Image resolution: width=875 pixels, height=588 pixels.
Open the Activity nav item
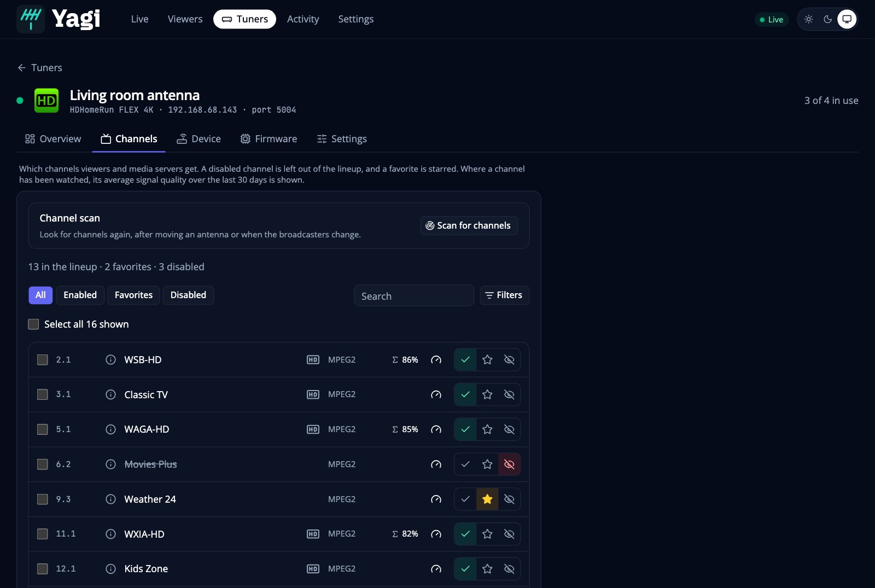303,19
